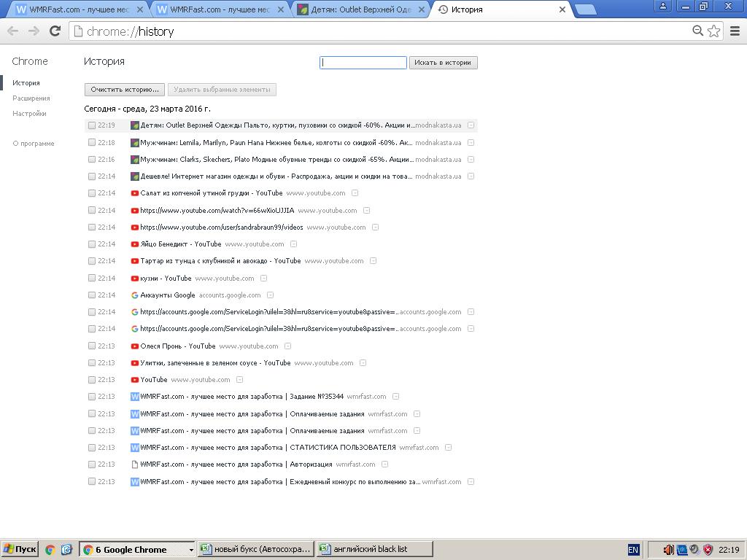Click Chrome user profile button in title bar
Screen dimensions: 747x560
[x=662, y=6]
